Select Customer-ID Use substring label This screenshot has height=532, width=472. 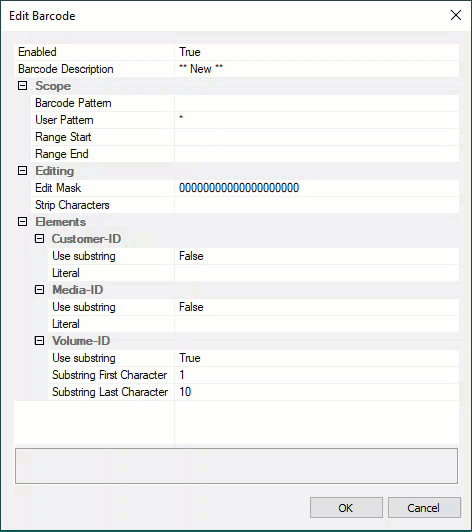point(84,256)
